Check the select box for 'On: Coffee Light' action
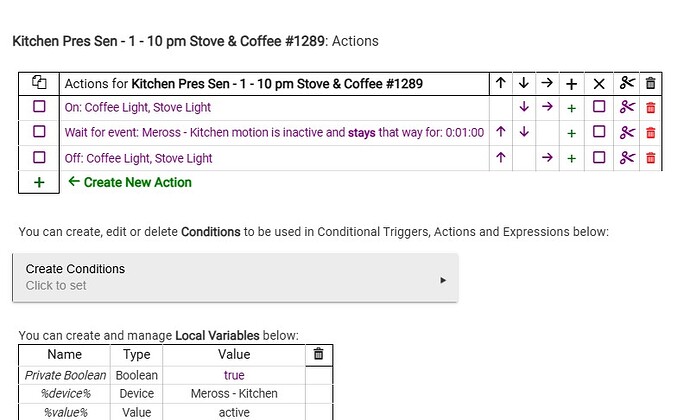Viewport: 690px width, 420px height. (39, 106)
